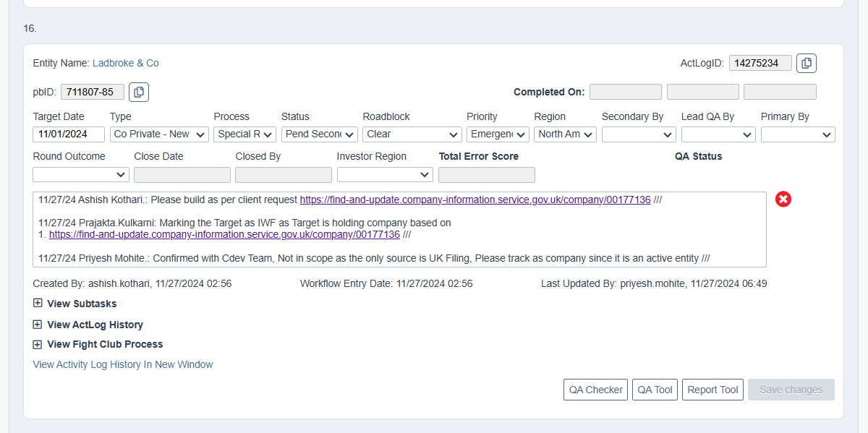The height and width of the screenshot is (433, 868).
Task: Copy the ActLogID value
Action: 807,64
